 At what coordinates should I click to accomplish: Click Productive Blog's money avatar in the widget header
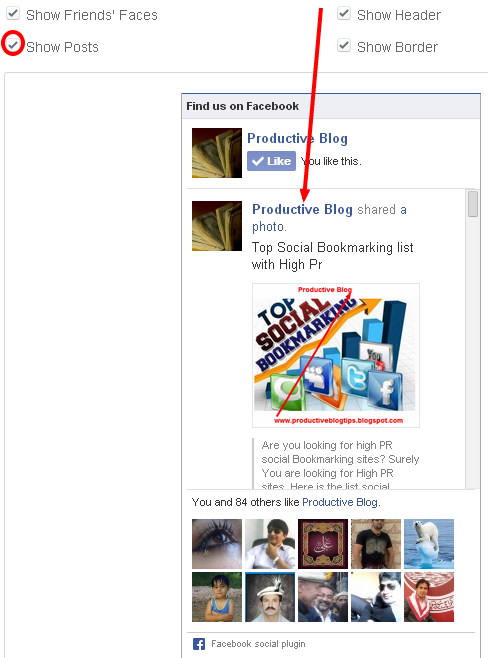pyautogui.click(x=217, y=153)
